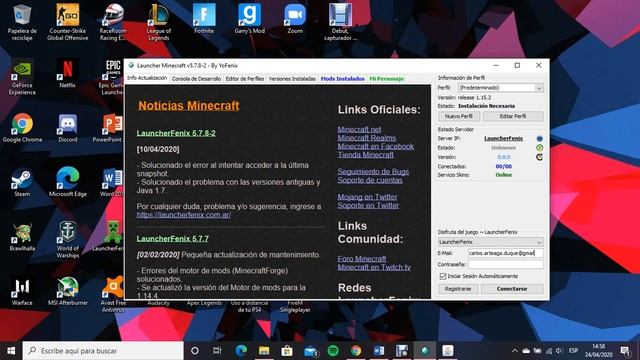Click the Task View taskbar button

click(x=217, y=351)
